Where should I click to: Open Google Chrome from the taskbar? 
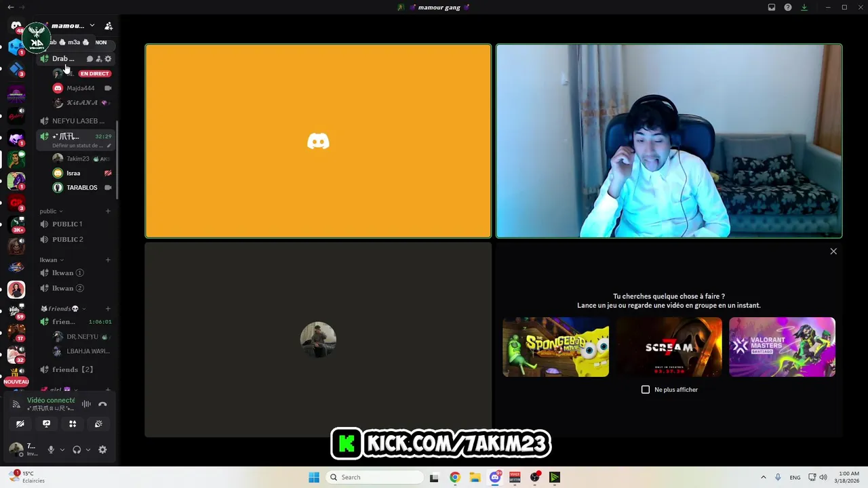point(455,477)
